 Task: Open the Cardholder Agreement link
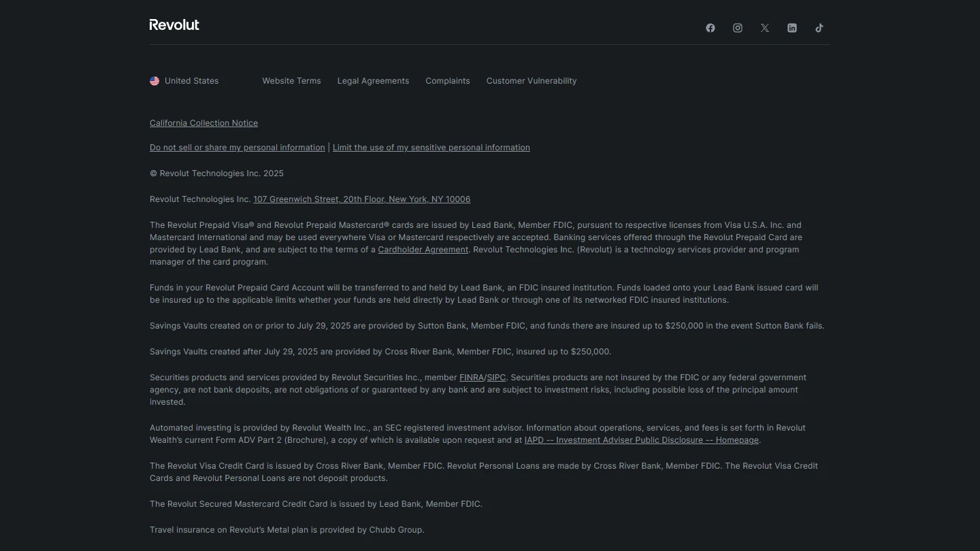pos(423,250)
